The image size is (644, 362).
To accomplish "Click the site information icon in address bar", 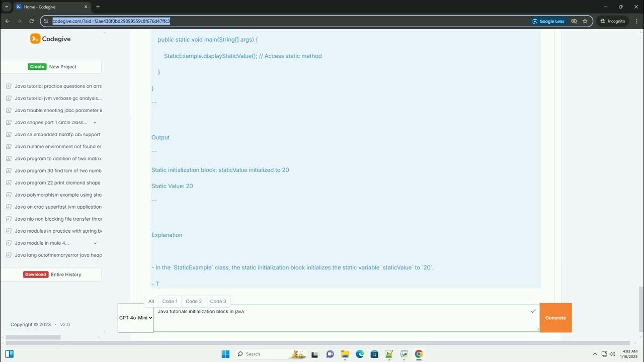I will click(x=46, y=21).
